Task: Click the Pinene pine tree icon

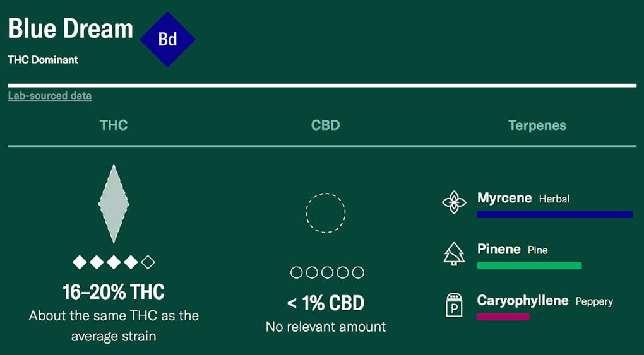Action: tap(453, 253)
